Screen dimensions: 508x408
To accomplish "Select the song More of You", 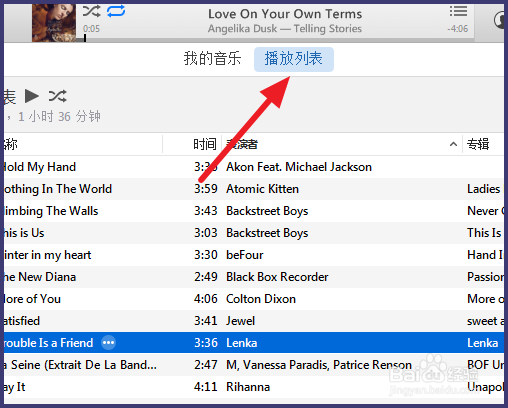I will tap(32, 299).
